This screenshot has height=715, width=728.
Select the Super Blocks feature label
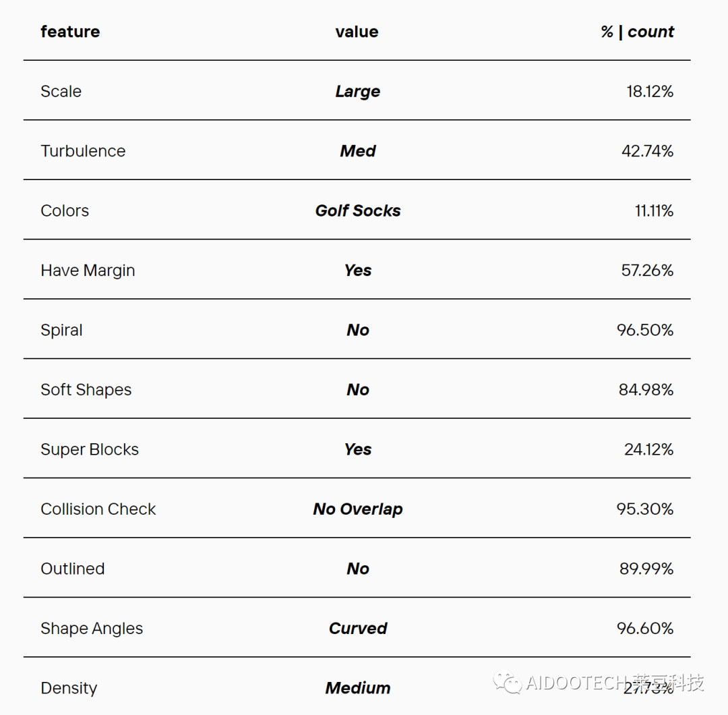click(90, 450)
